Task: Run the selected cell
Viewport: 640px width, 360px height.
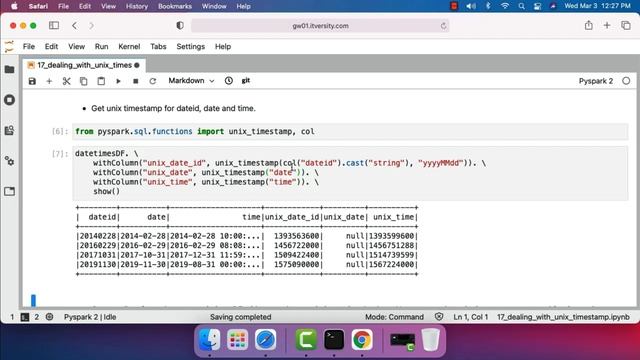Action: tap(118, 81)
